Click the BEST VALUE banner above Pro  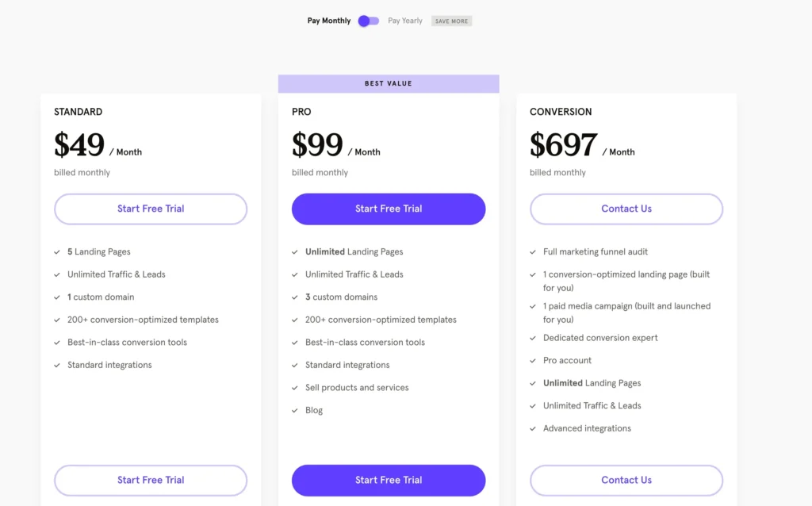(x=389, y=83)
